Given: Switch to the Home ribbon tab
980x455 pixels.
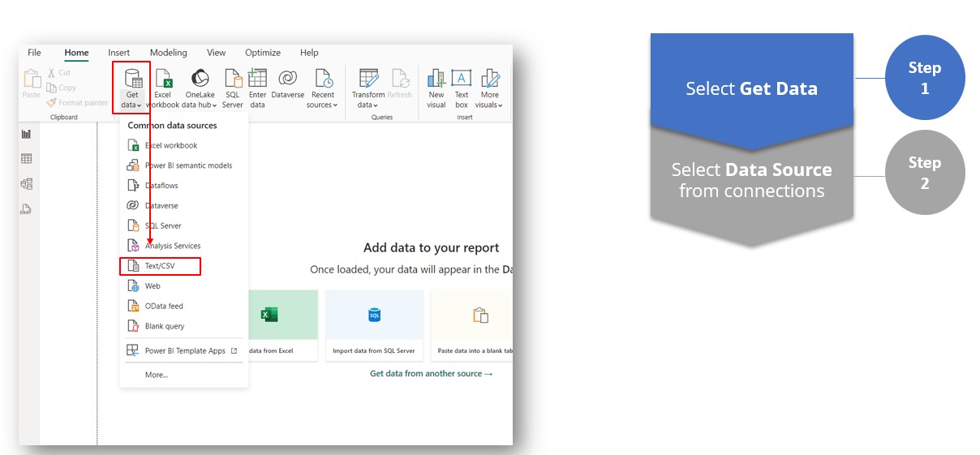Looking at the screenshot, I should (x=76, y=53).
